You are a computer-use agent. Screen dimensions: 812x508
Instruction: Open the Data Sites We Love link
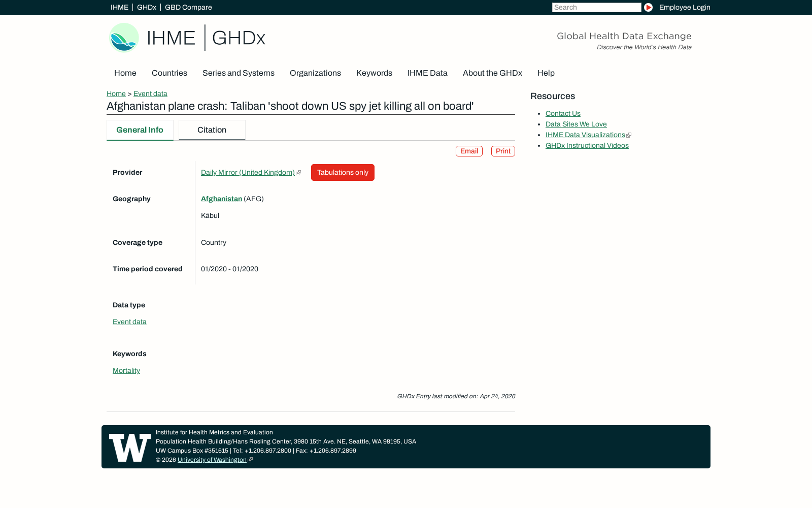tap(576, 124)
